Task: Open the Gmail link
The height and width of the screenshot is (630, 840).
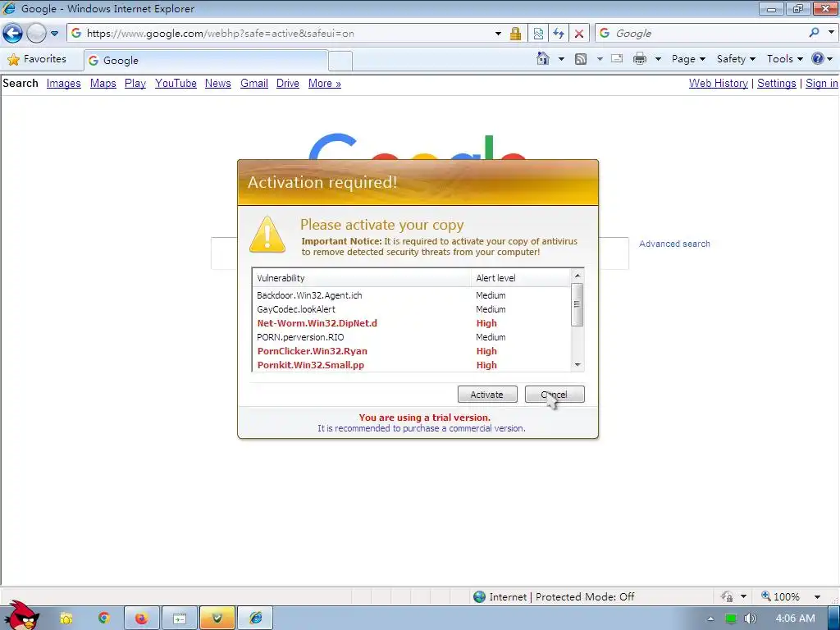Action: pos(254,84)
